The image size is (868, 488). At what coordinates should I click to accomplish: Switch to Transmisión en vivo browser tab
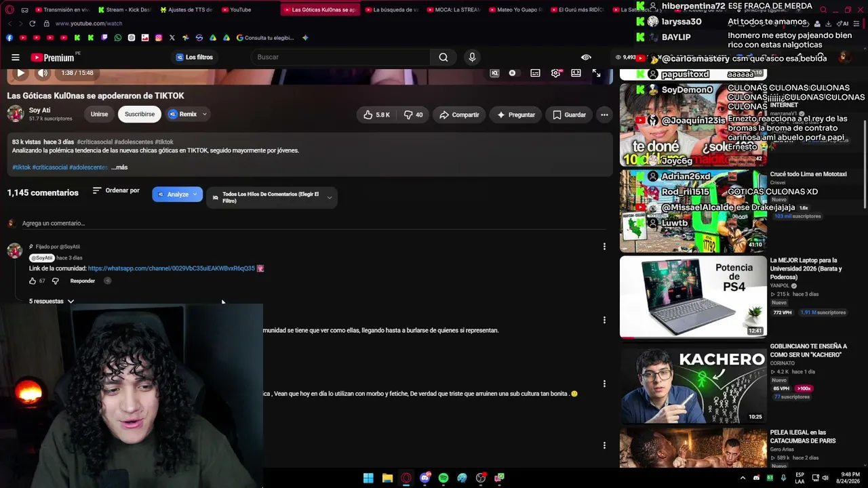(62, 10)
